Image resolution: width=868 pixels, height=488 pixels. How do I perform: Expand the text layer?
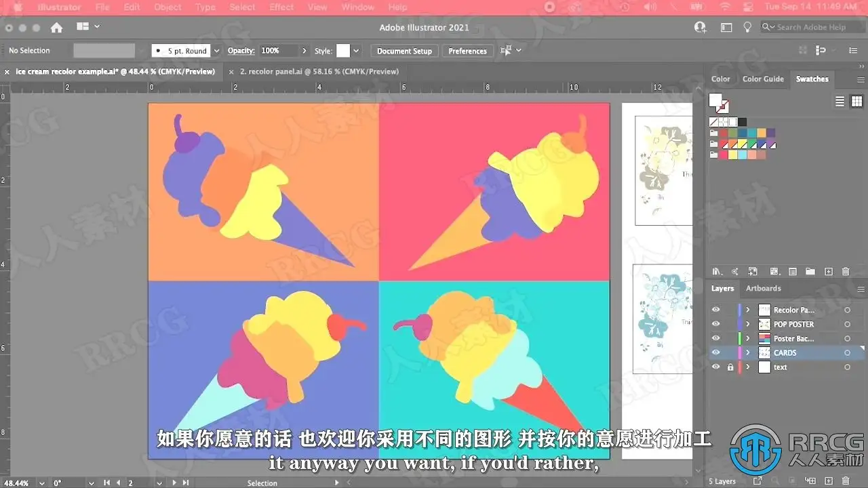pyautogui.click(x=748, y=367)
